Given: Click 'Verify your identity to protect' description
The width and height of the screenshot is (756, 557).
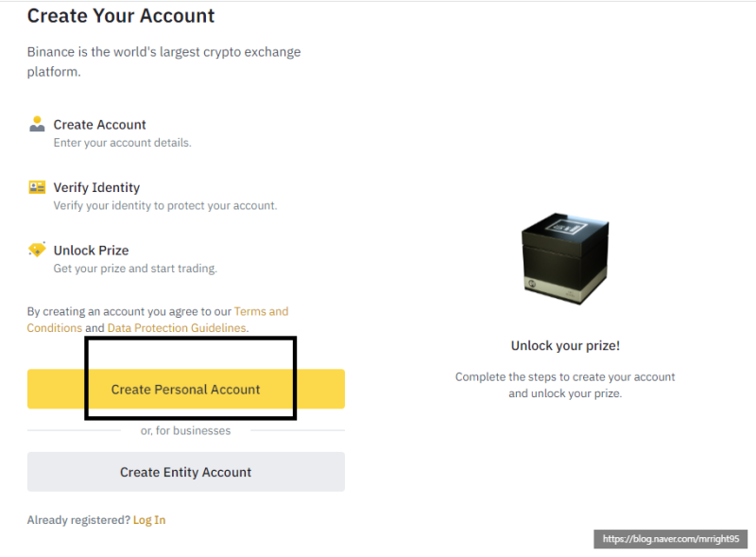Looking at the screenshot, I should pyautogui.click(x=165, y=205).
